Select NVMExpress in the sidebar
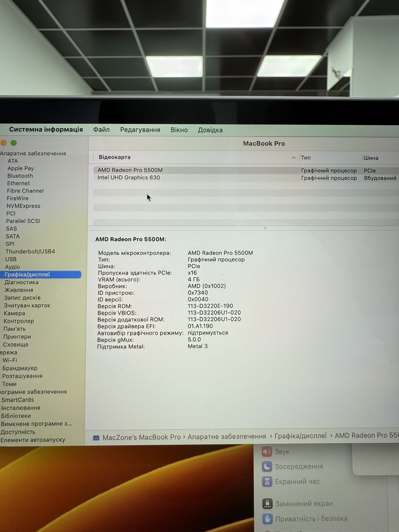 point(23,206)
